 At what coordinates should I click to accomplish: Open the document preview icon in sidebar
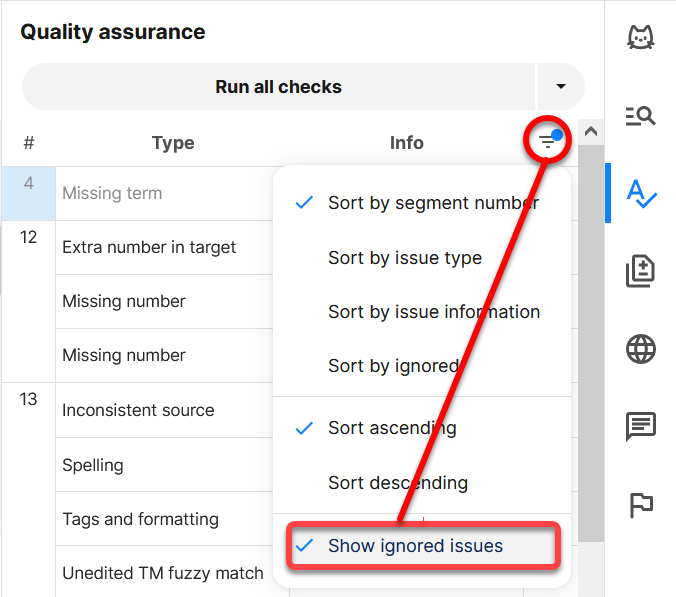pyautogui.click(x=640, y=271)
